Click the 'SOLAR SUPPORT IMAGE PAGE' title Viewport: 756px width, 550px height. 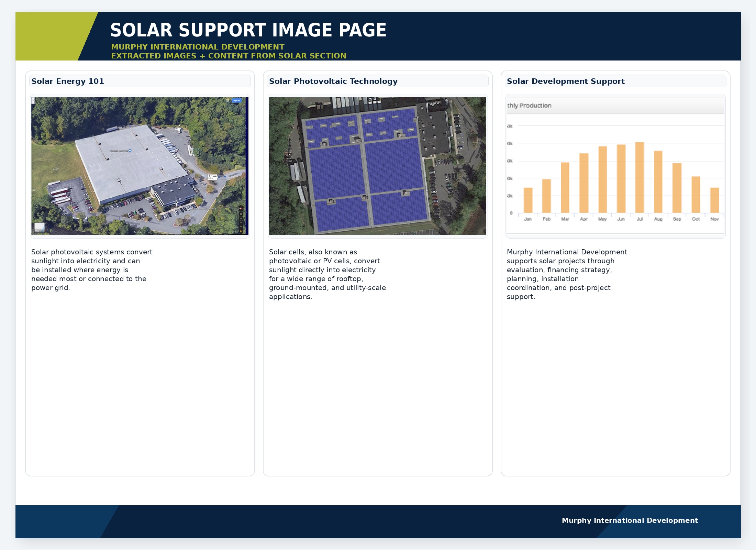tap(248, 30)
